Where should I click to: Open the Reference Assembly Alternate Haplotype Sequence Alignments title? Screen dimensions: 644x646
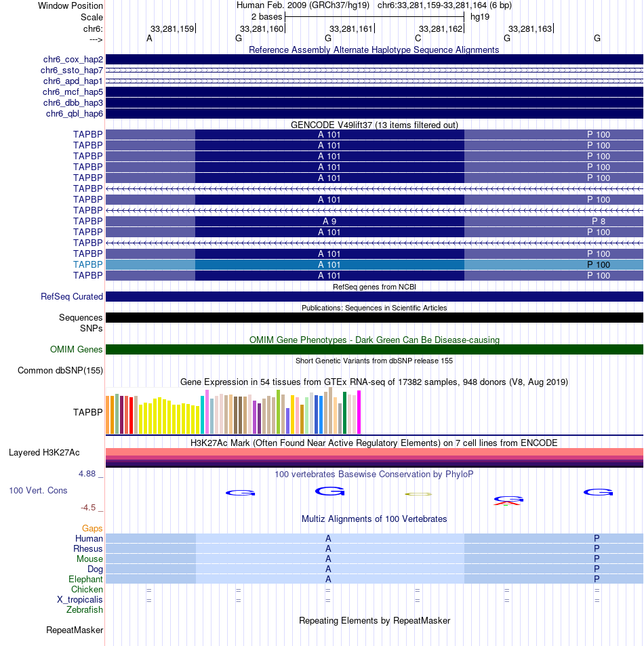coord(374,50)
